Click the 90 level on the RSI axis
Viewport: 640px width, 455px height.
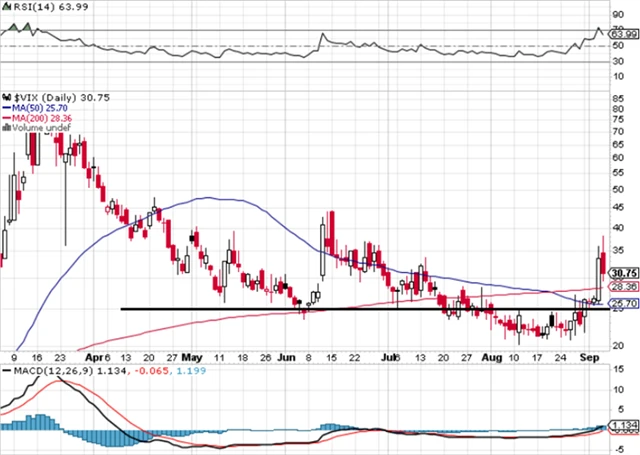(618, 15)
